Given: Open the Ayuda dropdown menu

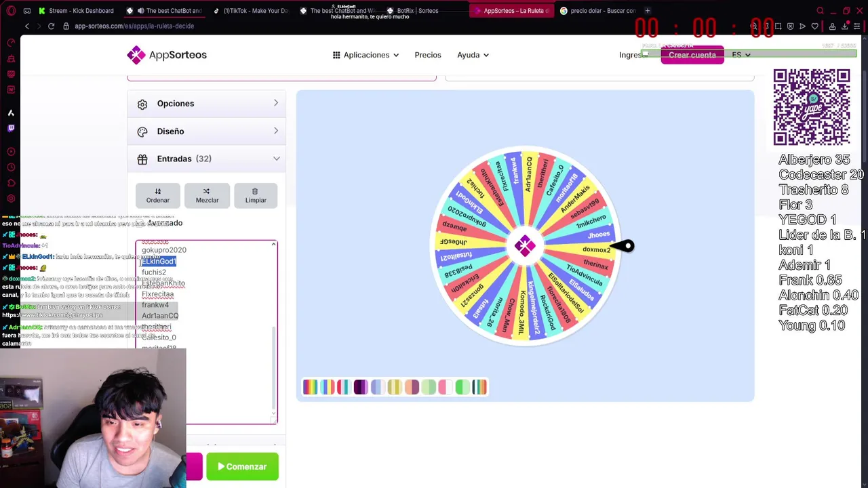Looking at the screenshot, I should click(473, 55).
